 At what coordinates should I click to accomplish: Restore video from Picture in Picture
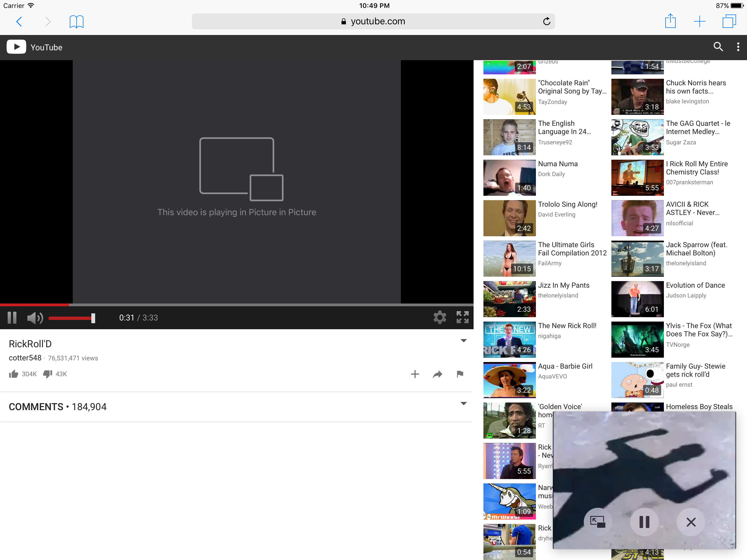click(x=597, y=522)
